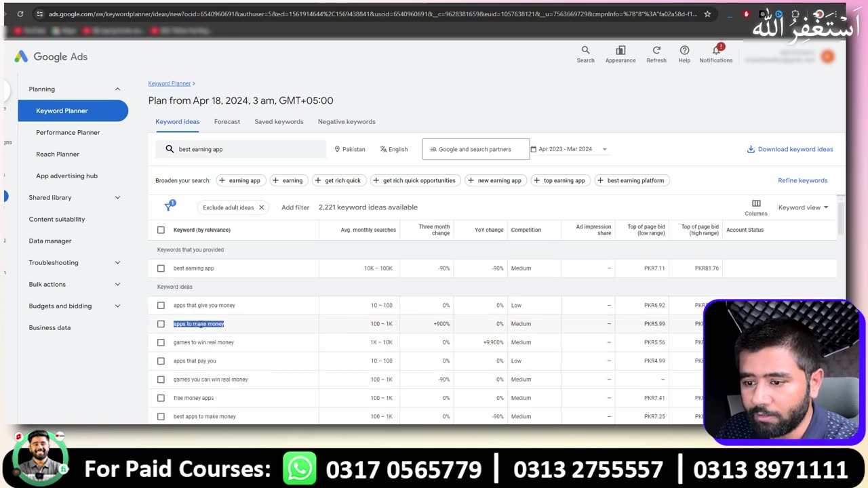Open the date range dropdown arrow

point(604,149)
